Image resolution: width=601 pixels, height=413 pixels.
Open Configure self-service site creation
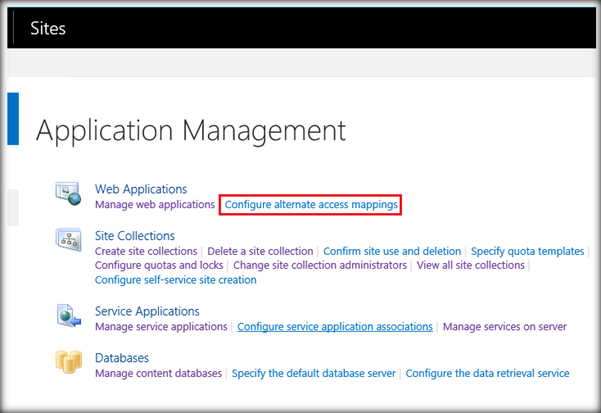176,280
